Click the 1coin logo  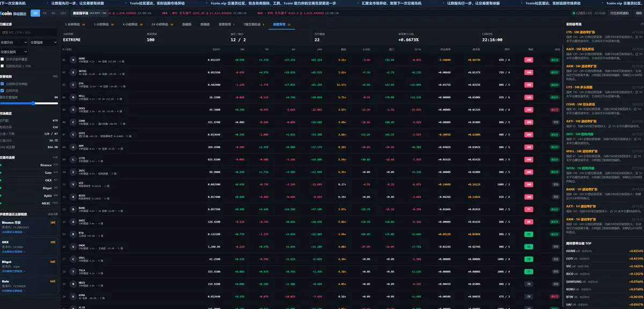6,12
